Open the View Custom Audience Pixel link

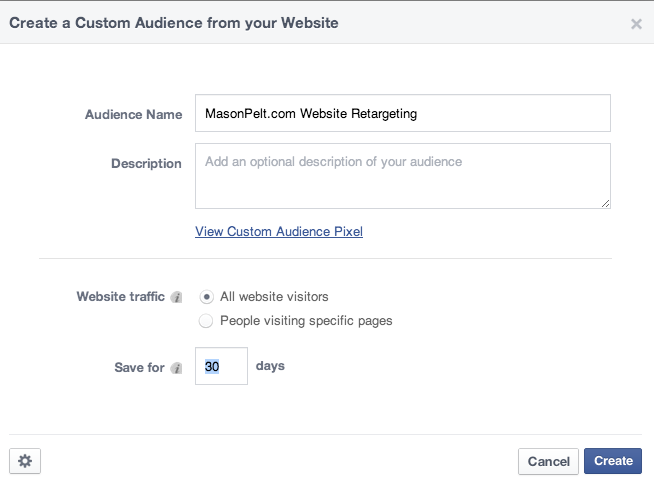(279, 232)
